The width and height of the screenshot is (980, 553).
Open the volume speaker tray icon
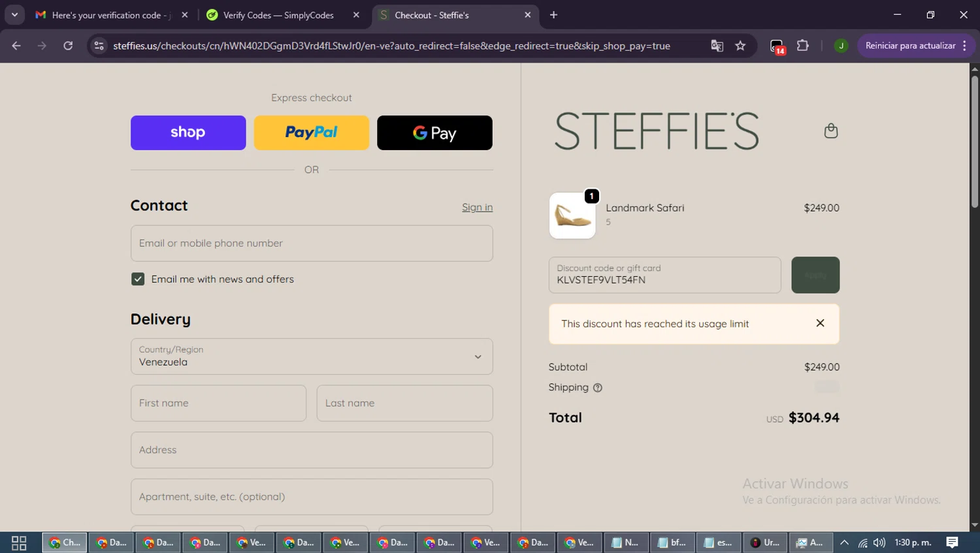(879, 543)
